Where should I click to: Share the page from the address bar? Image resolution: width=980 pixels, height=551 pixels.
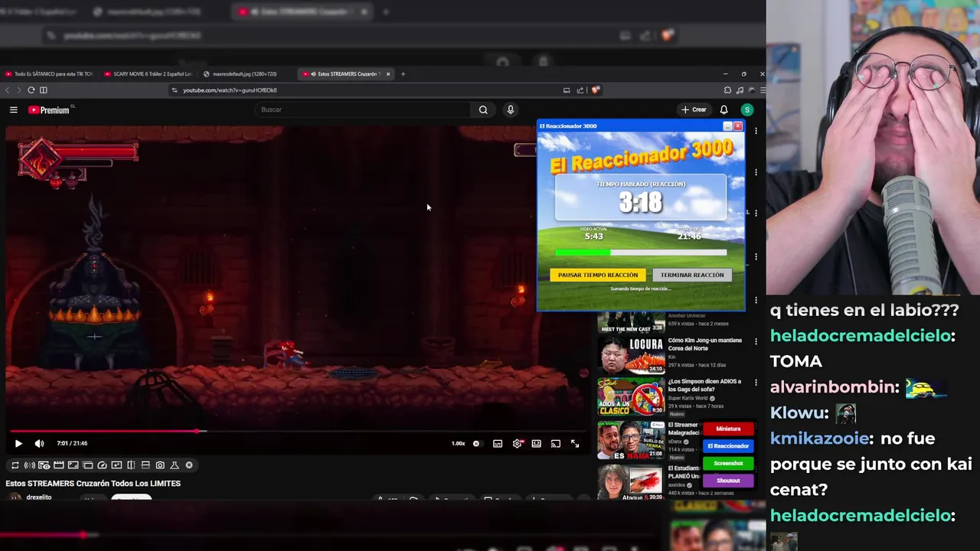(x=580, y=90)
